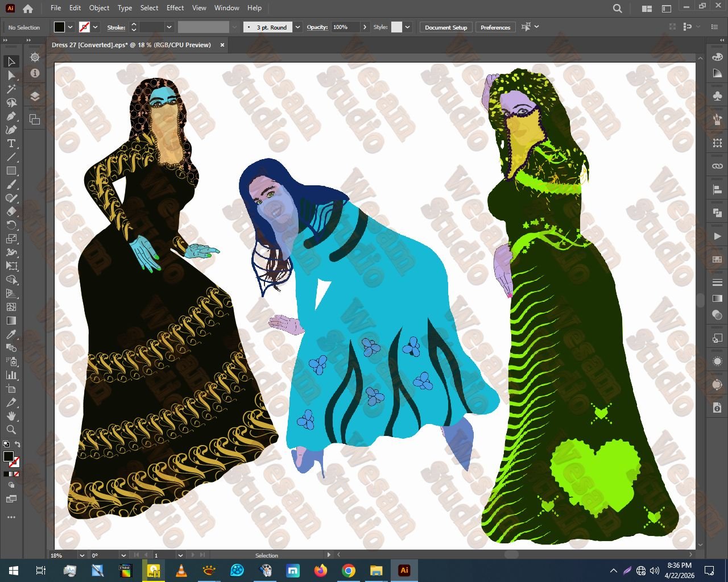Select the Puppet Warp tool
This screenshot has height=582, width=728.
click(11, 252)
